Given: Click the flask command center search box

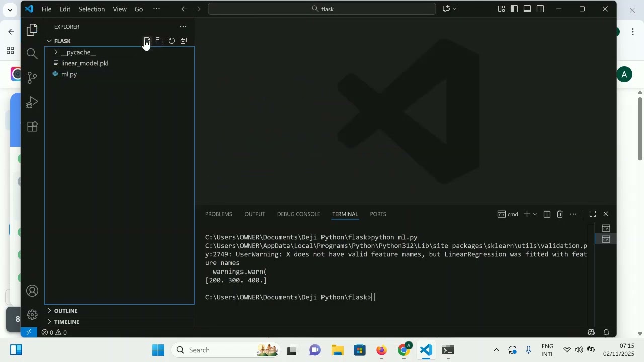Looking at the screenshot, I should pyautogui.click(x=322, y=9).
